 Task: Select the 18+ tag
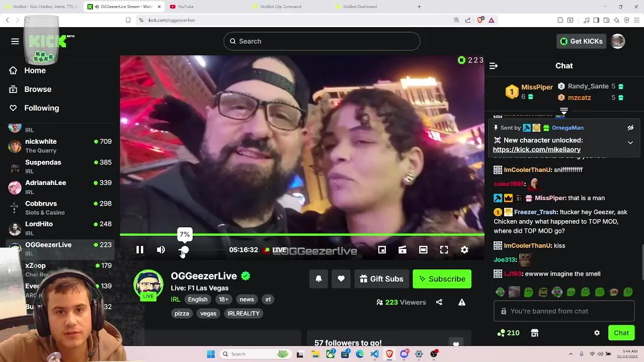pyautogui.click(x=223, y=299)
